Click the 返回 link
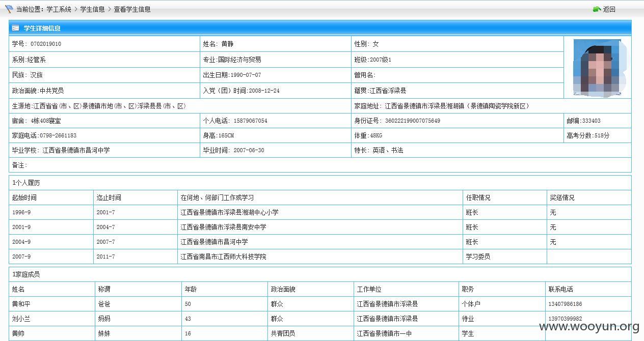 pos(609,9)
